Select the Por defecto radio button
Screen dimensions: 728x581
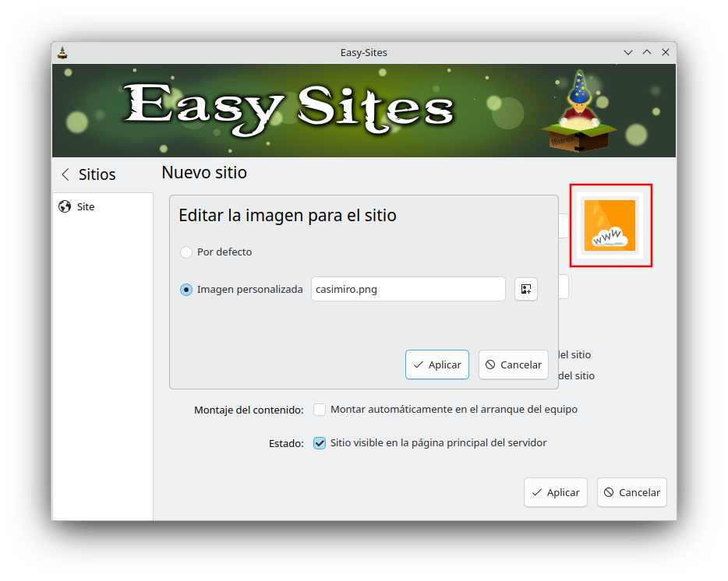(186, 252)
